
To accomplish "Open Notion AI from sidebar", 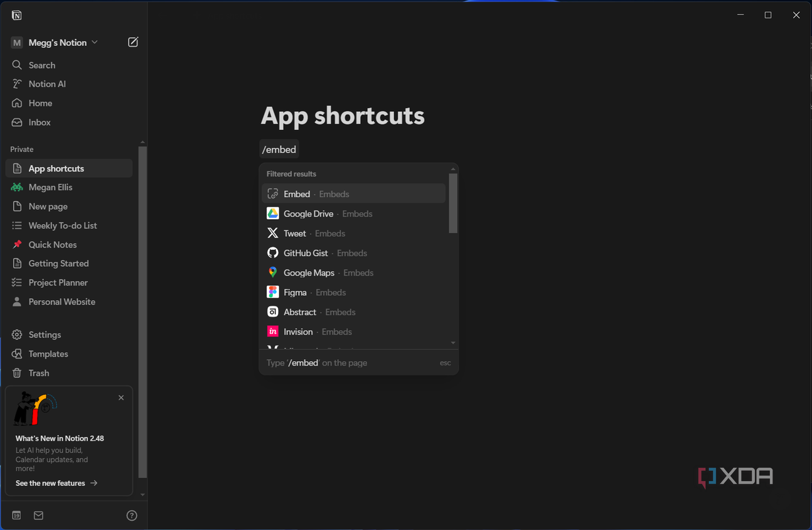I will [69, 84].
